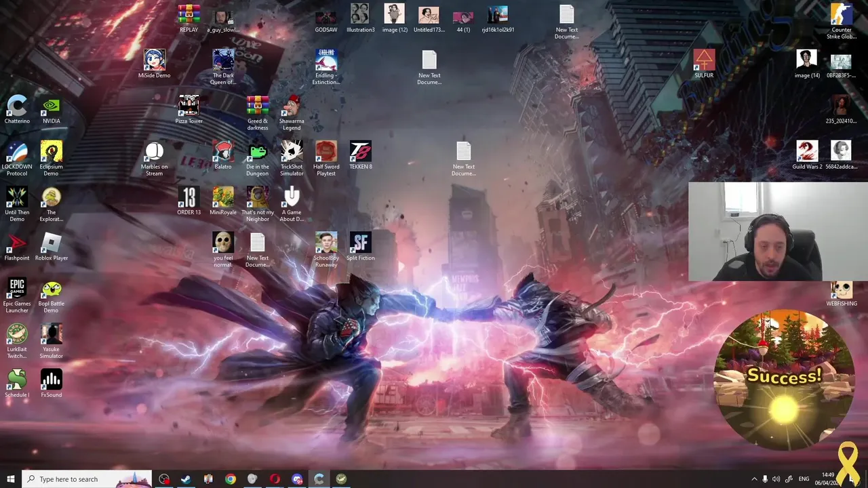This screenshot has height=488, width=868.
Task: Launch the Balatro shortcut
Action: 222,155
